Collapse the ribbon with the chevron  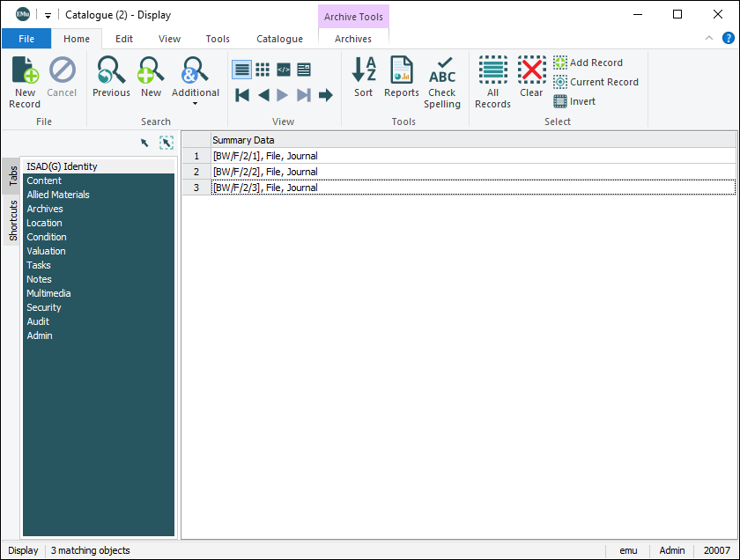pos(709,38)
